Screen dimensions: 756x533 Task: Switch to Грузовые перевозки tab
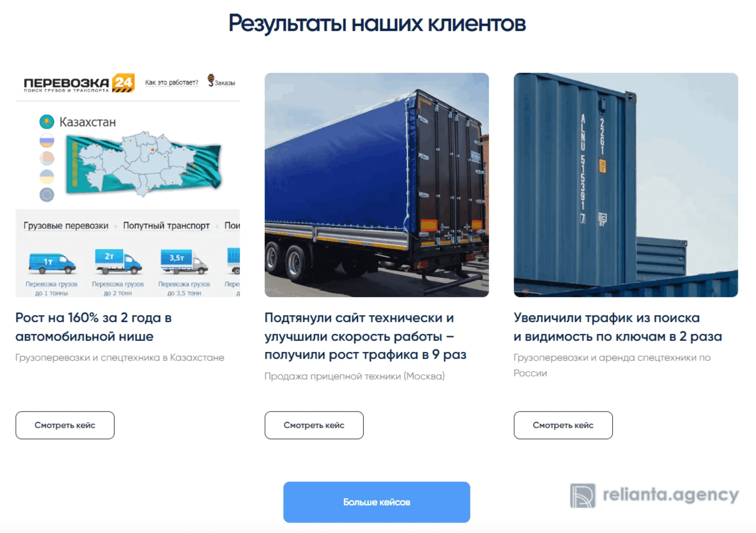coord(66,226)
